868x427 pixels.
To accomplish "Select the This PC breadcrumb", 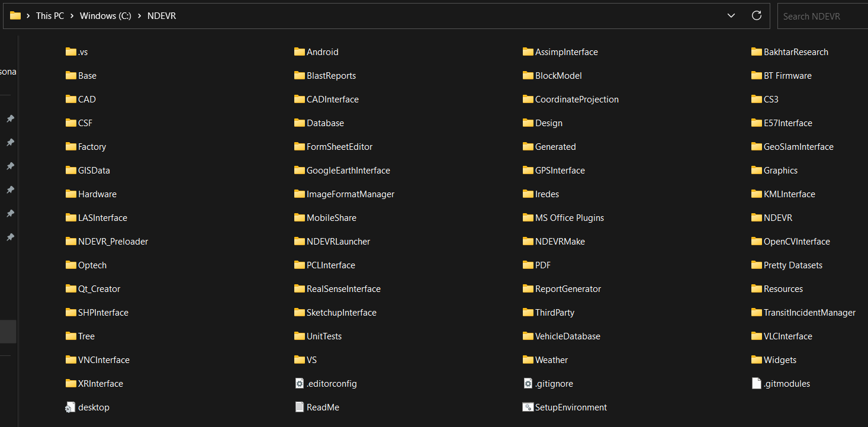I will (x=50, y=16).
